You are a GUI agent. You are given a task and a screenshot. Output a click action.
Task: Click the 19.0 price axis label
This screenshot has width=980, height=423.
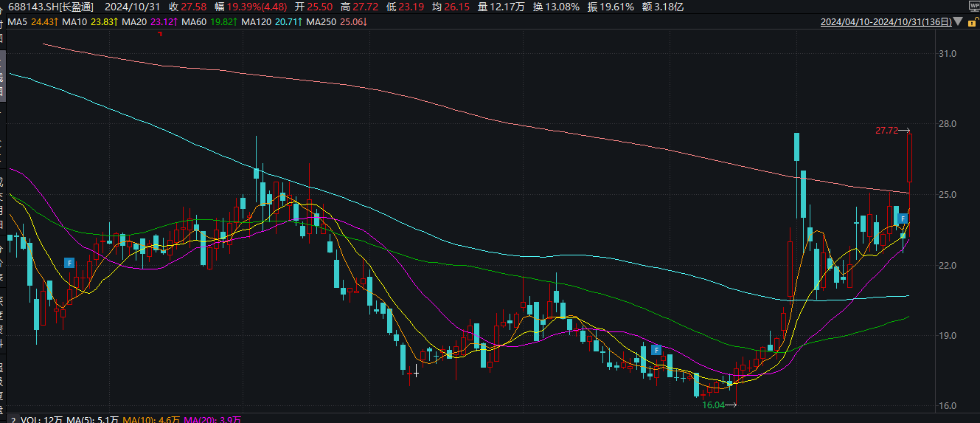pyautogui.click(x=948, y=336)
